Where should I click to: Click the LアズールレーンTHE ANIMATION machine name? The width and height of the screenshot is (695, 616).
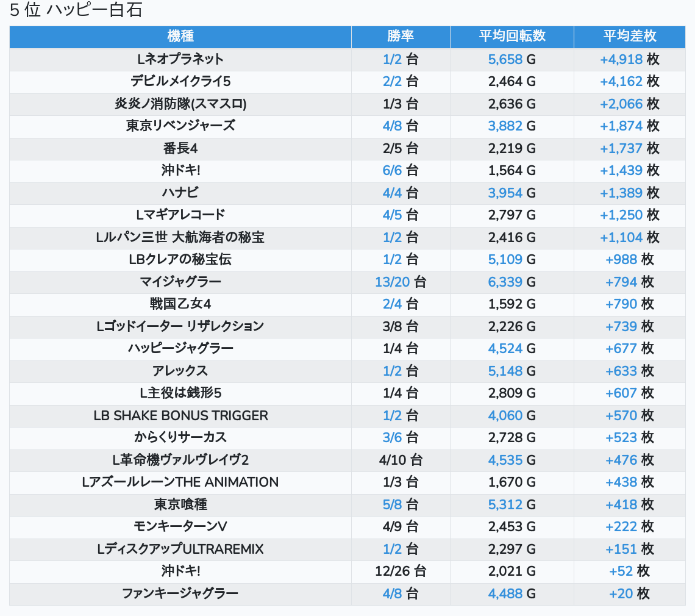click(180, 482)
